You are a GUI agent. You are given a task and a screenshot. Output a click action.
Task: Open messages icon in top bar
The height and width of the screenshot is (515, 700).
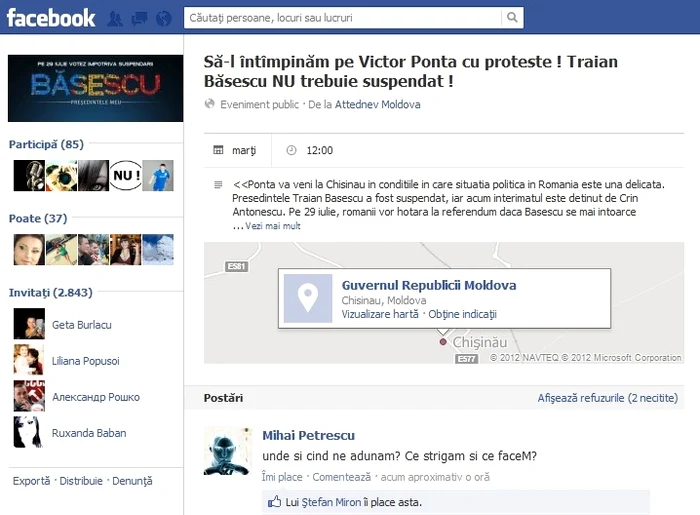pyautogui.click(x=139, y=19)
